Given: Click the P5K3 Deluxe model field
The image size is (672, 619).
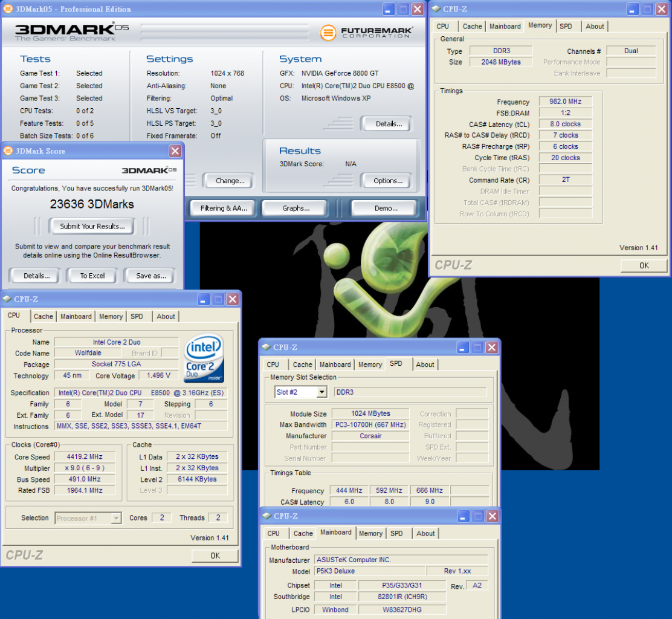Looking at the screenshot, I should coord(370,571).
